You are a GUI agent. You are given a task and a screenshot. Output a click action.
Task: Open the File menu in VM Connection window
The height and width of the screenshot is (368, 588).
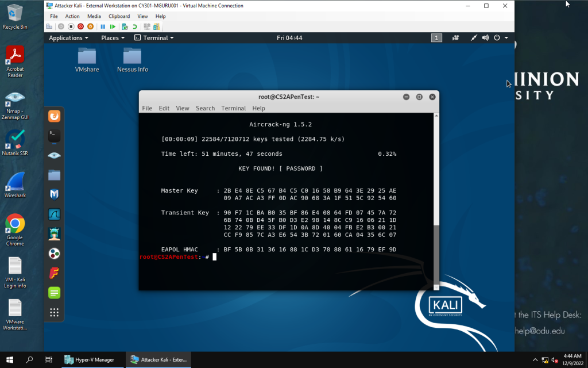tap(54, 16)
